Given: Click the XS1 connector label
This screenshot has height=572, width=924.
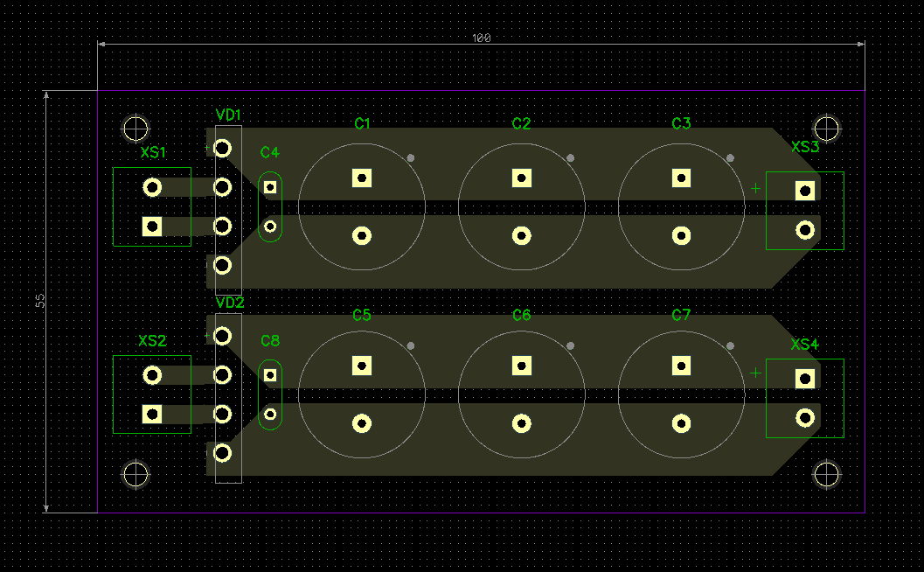Looking at the screenshot, I should coord(153,153).
